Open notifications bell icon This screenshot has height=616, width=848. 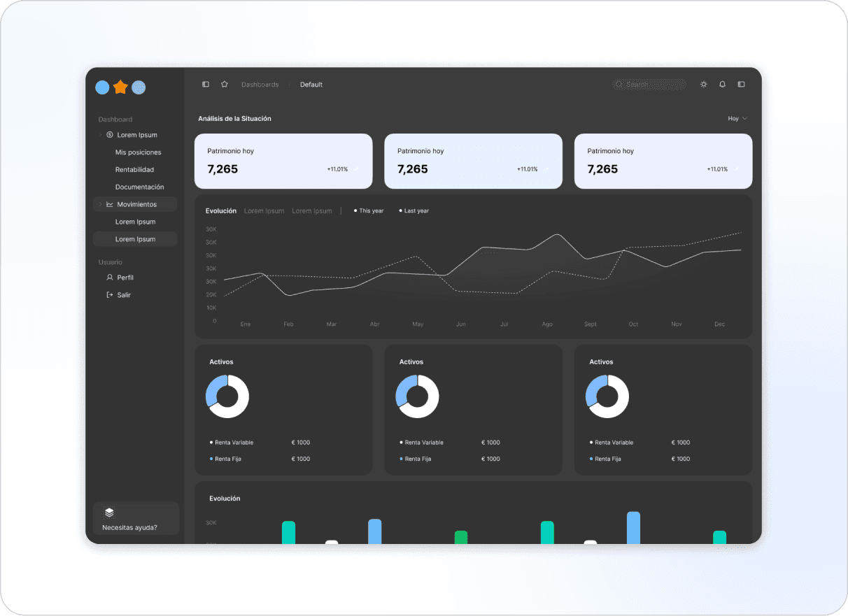723,85
